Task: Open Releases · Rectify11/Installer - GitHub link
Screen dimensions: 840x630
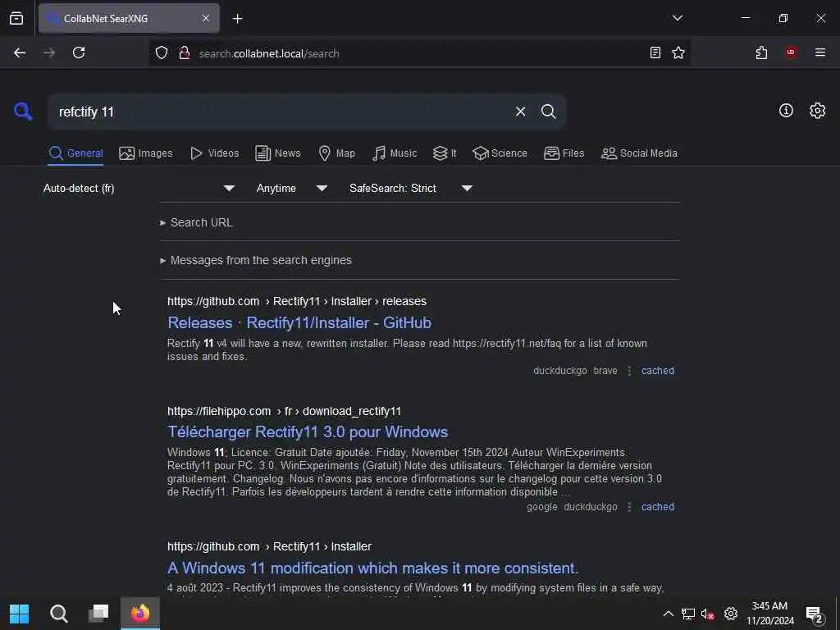Action: pyautogui.click(x=299, y=322)
